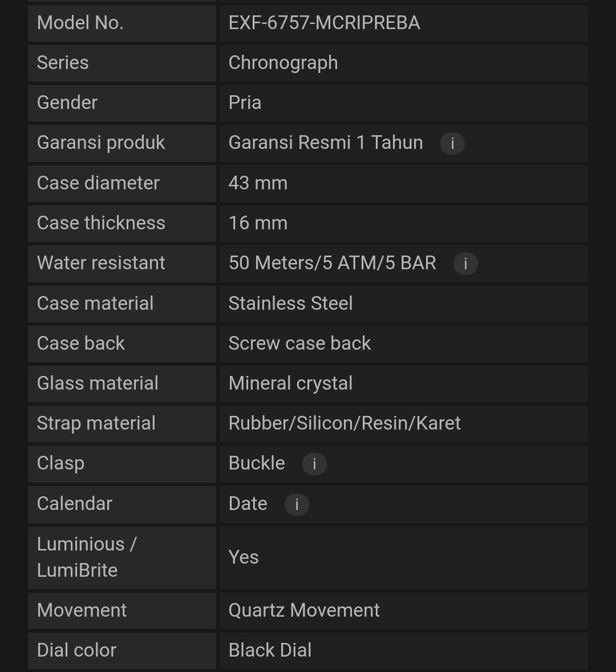
Task: Click the Black Dial color value
Action: pyautogui.click(x=270, y=650)
